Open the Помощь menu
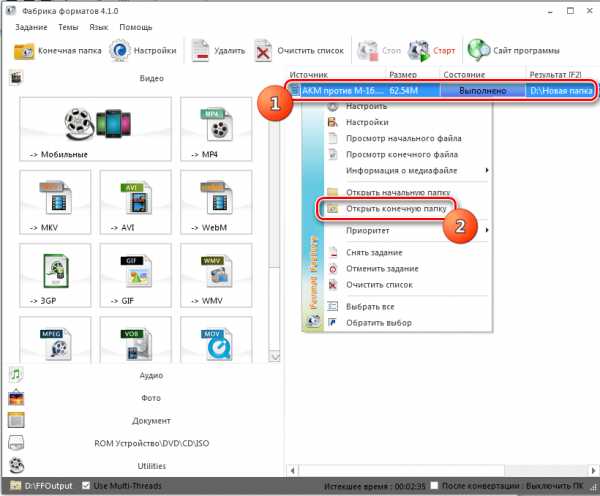This screenshot has height=496, width=600. click(135, 27)
